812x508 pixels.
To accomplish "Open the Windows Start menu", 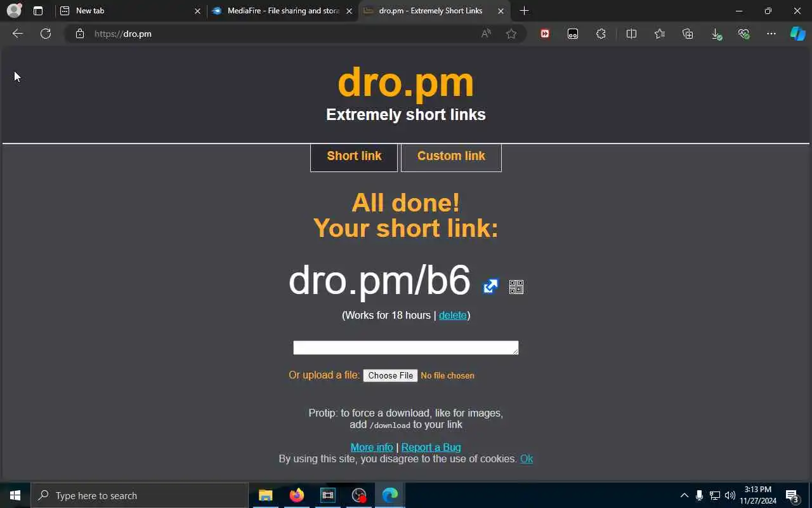I will tap(15, 495).
